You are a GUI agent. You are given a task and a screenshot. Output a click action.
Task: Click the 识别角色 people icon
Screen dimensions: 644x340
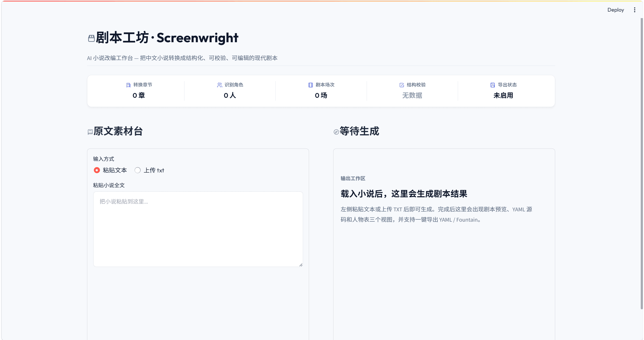tap(219, 85)
